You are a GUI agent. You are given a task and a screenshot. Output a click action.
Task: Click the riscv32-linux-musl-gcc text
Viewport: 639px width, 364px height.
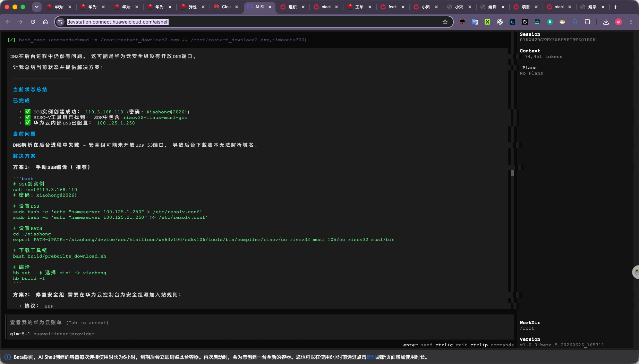pos(155,118)
